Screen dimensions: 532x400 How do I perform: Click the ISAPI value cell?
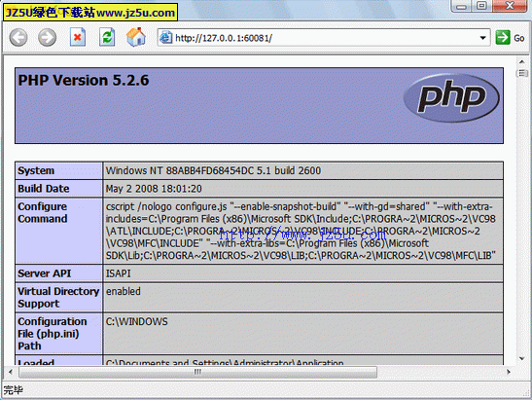pos(303,273)
